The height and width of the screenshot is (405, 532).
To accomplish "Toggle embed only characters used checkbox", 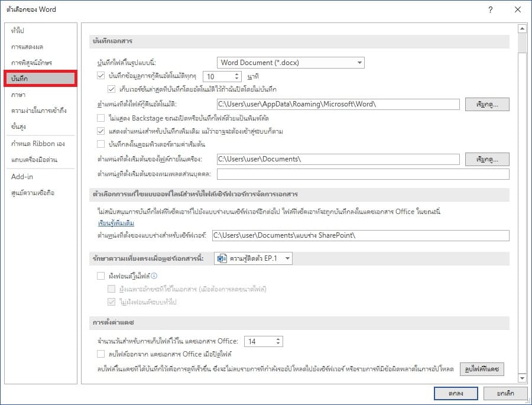I will (111, 289).
